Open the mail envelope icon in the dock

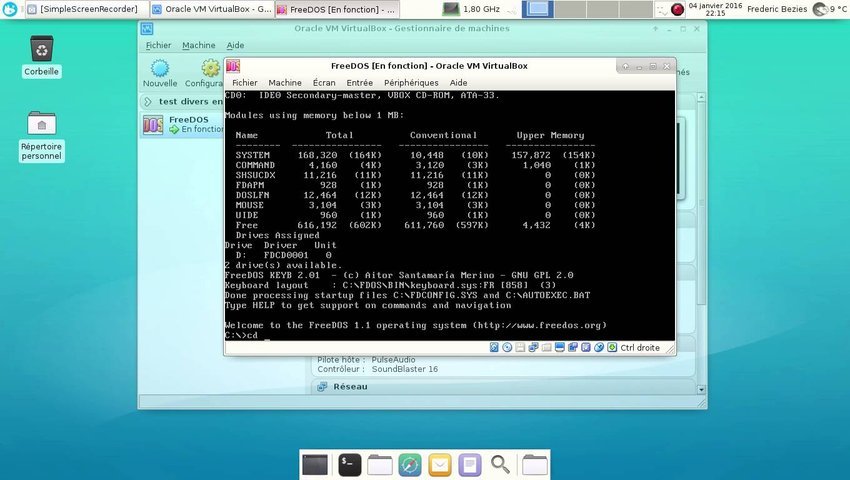[x=440, y=465]
